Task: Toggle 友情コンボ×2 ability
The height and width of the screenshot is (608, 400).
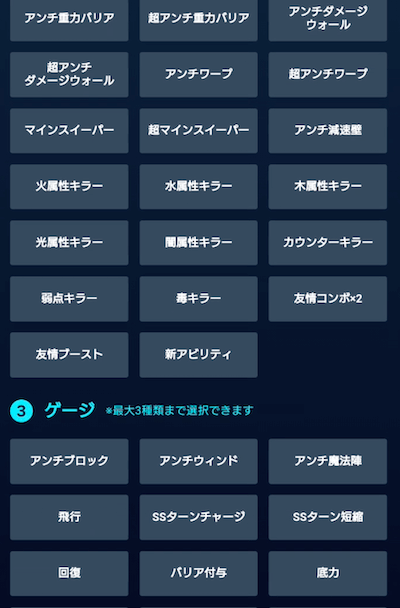Action: pos(328,299)
